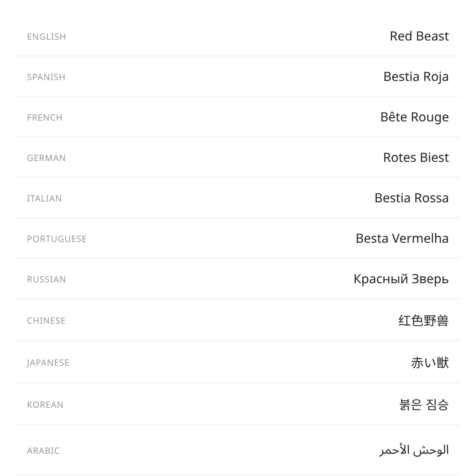Viewport: 476px width, 476px height.
Task: Select the Arabic الوحش الأحمر translation
Action: [415, 450]
